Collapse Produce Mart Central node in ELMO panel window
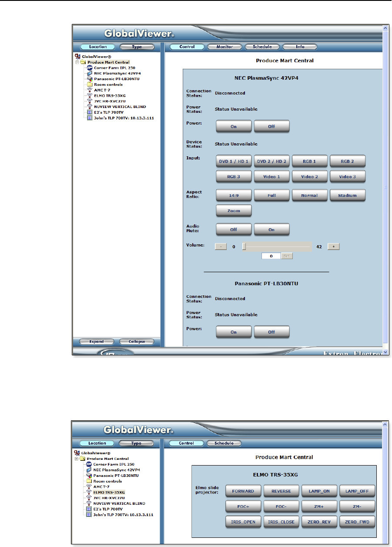Viewport: 392px width, 547px height. (x=77, y=459)
